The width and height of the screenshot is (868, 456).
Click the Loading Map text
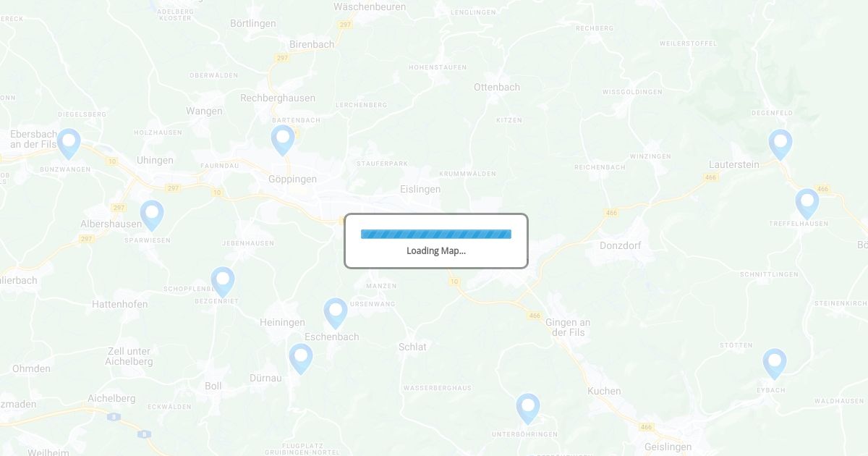[436, 251]
